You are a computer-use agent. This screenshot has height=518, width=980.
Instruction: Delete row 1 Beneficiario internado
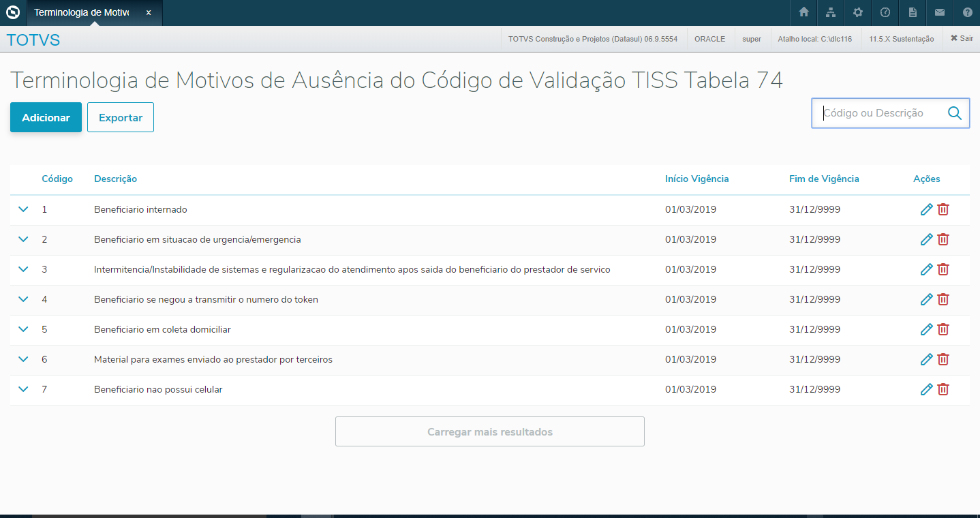coord(943,209)
